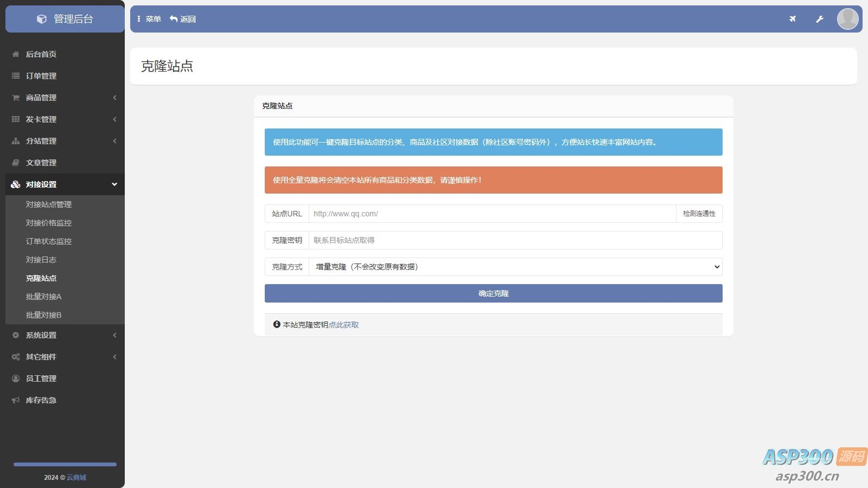Click the 本站克隆密钥 text
The image size is (868, 488).
tap(305, 325)
